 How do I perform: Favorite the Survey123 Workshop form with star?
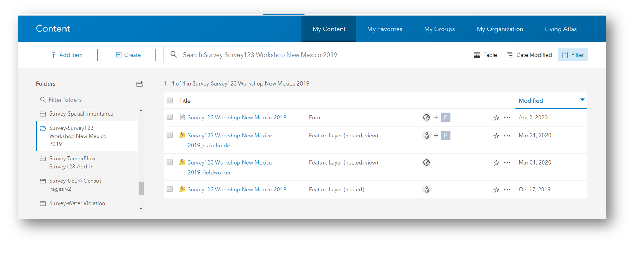[x=496, y=118]
